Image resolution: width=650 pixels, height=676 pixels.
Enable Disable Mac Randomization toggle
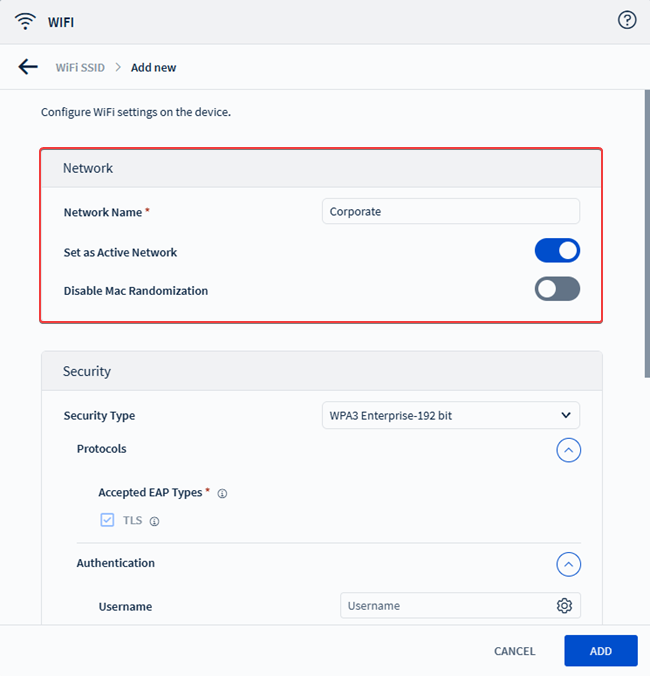tap(557, 289)
